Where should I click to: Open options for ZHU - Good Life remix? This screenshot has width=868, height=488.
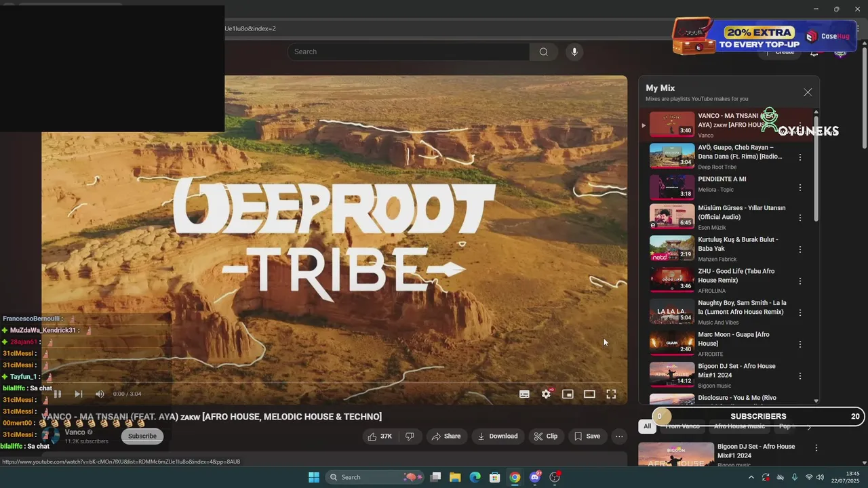coord(800,281)
